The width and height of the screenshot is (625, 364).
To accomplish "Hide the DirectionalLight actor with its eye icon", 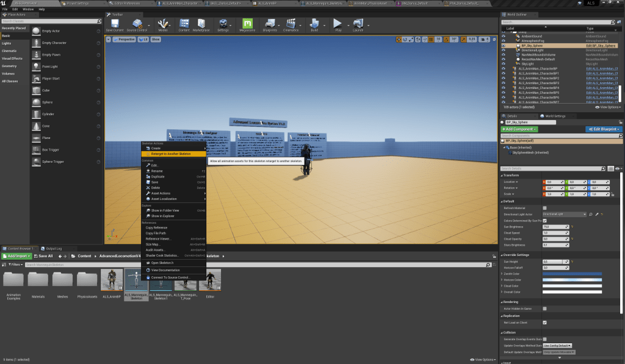I will point(503,50).
